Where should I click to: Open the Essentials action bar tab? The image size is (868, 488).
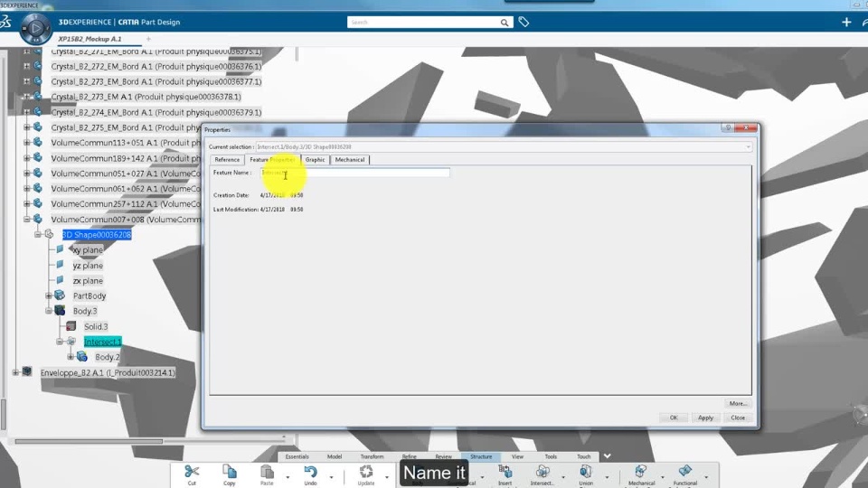tap(297, 456)
